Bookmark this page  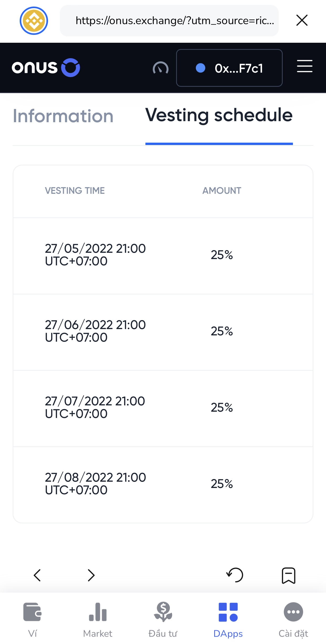288,576
